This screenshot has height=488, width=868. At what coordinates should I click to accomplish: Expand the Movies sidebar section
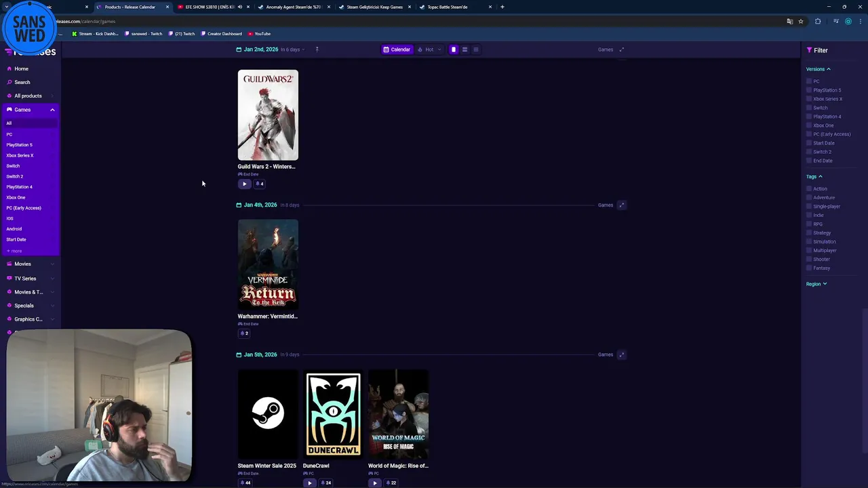tap(52, 264)
